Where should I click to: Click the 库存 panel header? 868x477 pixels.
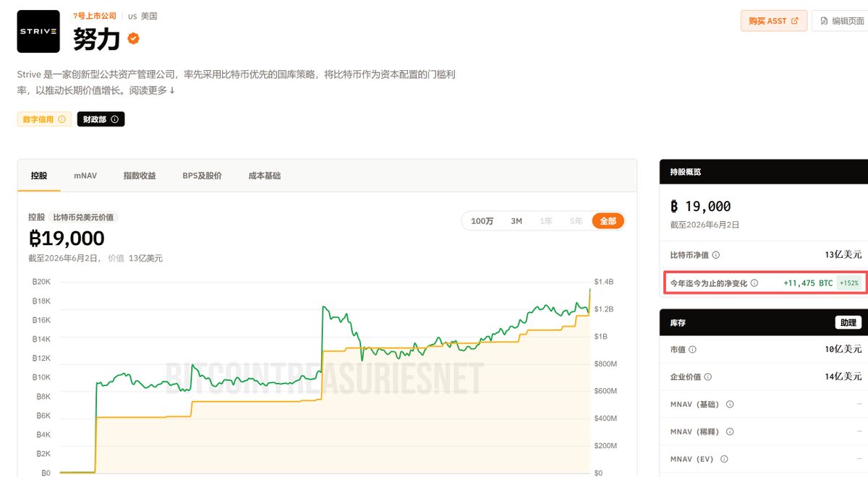click(764, 322)
